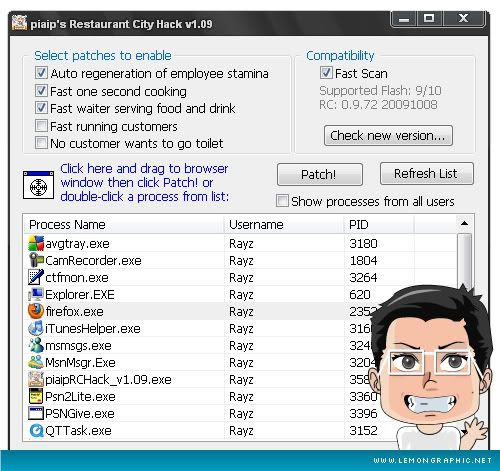
Task: Click the Patch! button
Action: [320, 174]
